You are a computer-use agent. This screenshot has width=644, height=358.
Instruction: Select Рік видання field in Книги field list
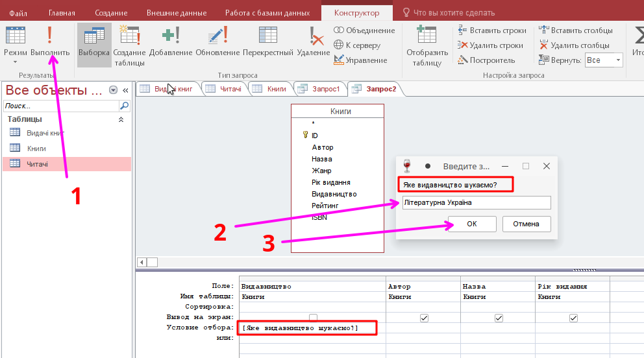click(330, 182)
